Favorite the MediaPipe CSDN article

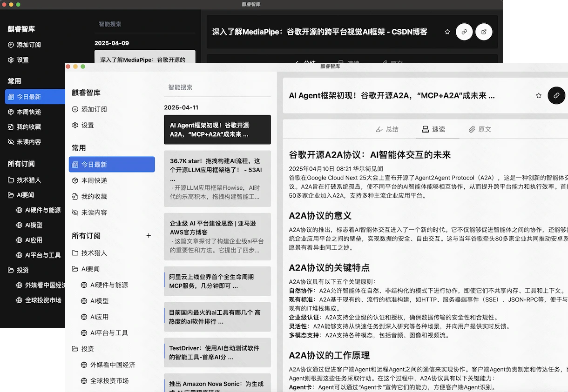click(x=447, y=32)
